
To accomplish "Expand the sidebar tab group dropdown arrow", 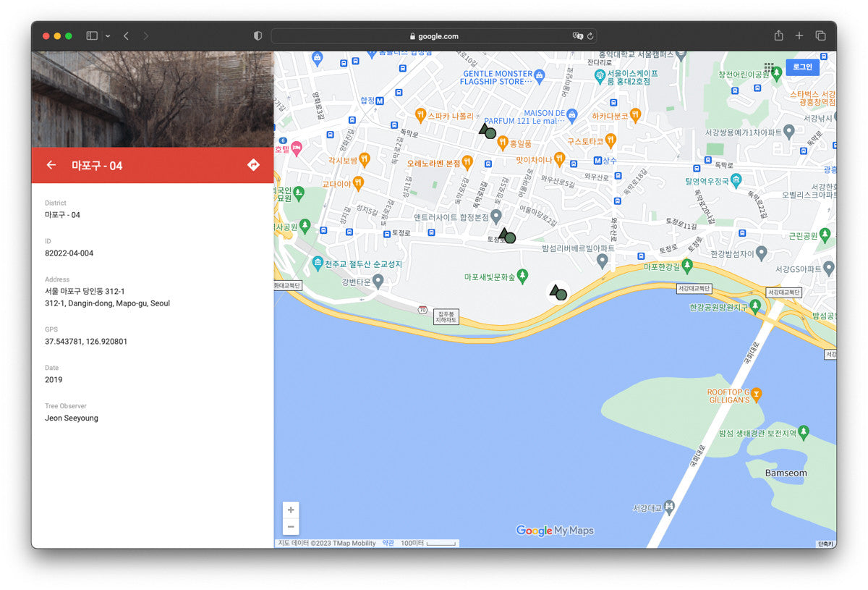I will click(x=108, y=35).
